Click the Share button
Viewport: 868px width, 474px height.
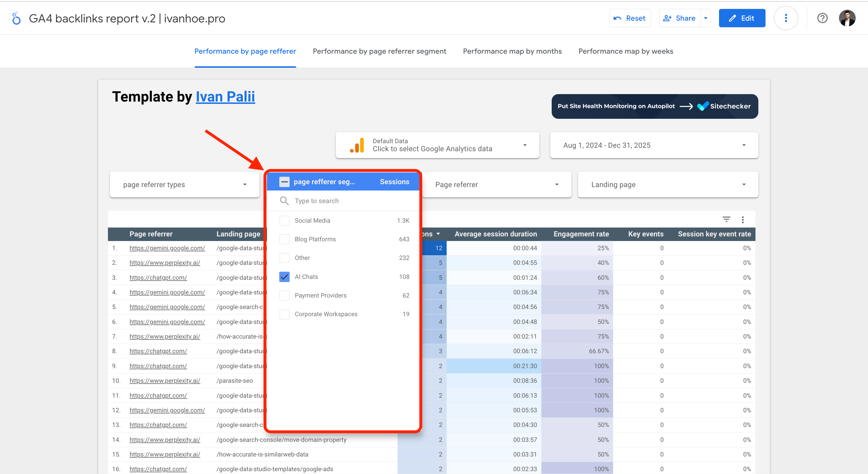[680, 18]
